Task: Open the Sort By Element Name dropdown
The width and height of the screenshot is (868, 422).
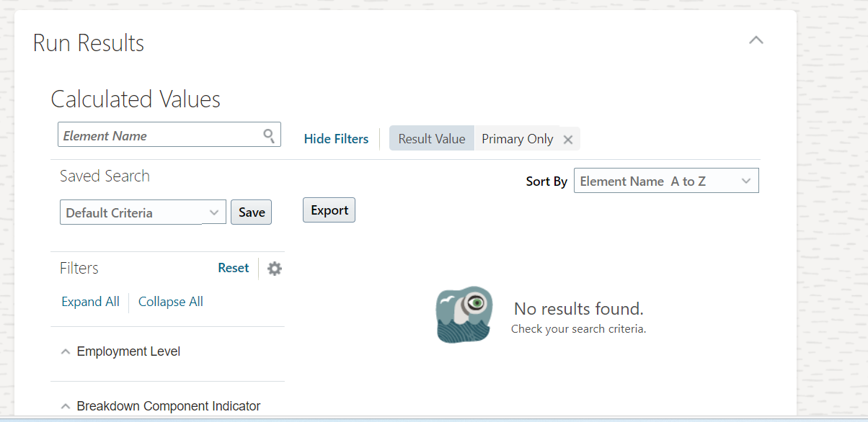Action: tap(666, 181)
